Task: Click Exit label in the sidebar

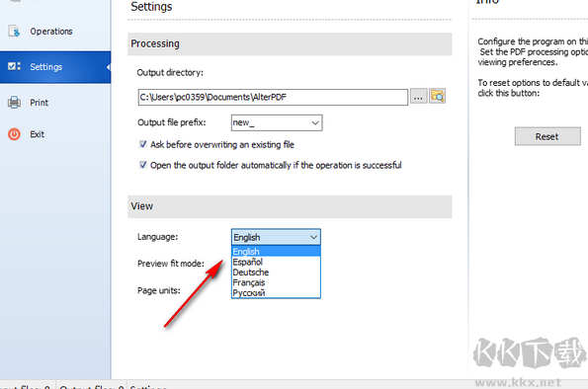Action: click(x=38, y=134)
